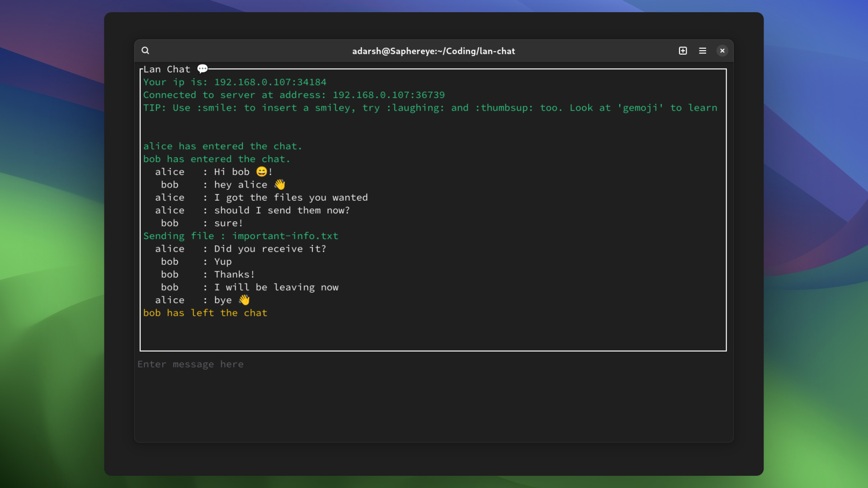Screen dimensions: 868x488
Task: Click the bob has left the chat notice
Action: tap(205, 313)
